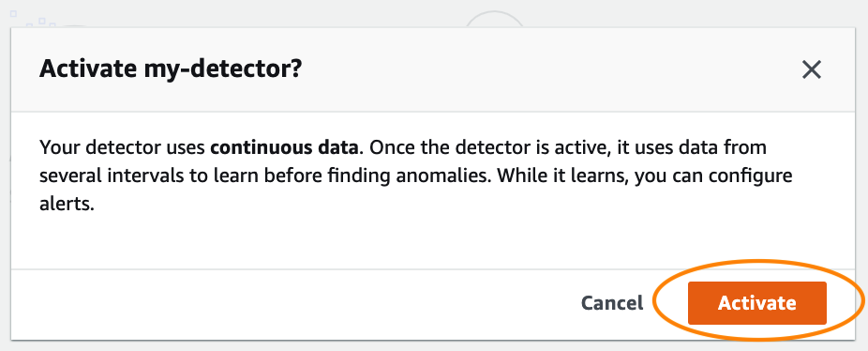
Task: Select the Cancel option in the footer
Action: [612, 303]
